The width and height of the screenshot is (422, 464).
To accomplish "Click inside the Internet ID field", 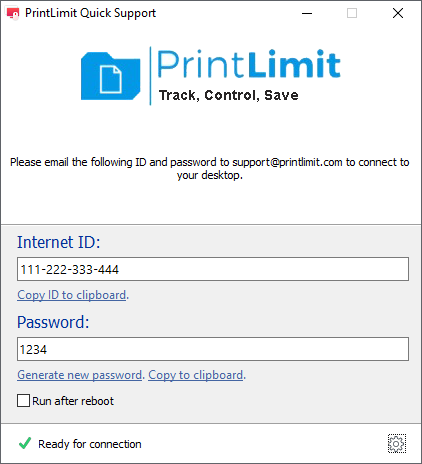I will click(213, 269).
